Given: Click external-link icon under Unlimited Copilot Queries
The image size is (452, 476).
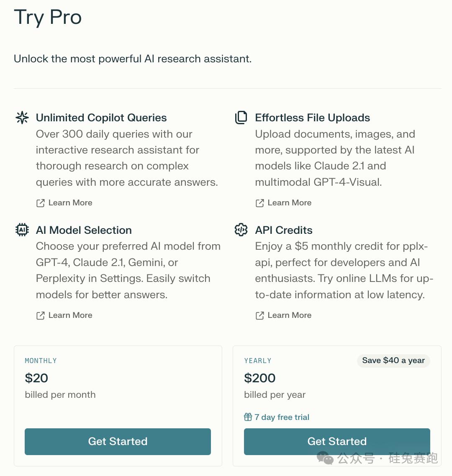Looking at the screenshot, I should [41, 203].
